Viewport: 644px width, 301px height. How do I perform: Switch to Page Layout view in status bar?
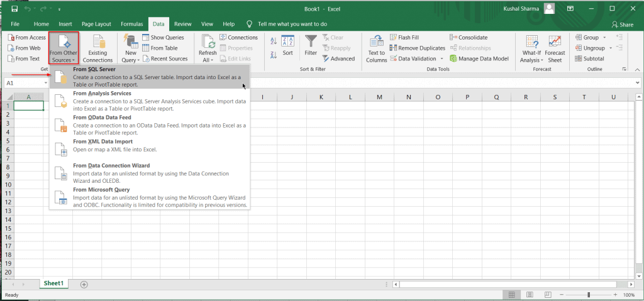(530, 295)
